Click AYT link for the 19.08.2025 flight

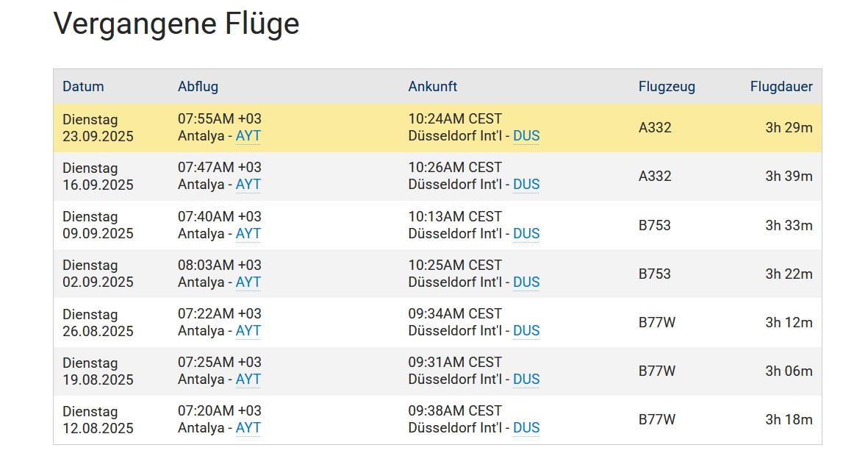(x=248, y=379)
